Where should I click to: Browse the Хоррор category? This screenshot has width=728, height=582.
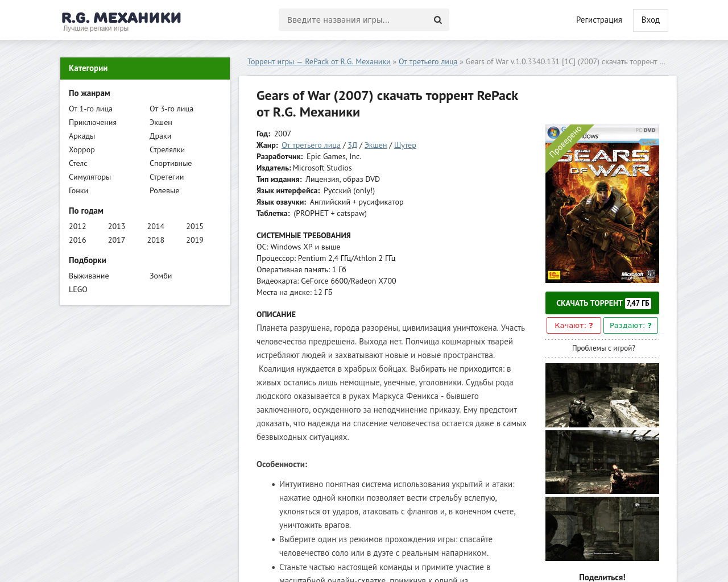(x=82, y=149)
